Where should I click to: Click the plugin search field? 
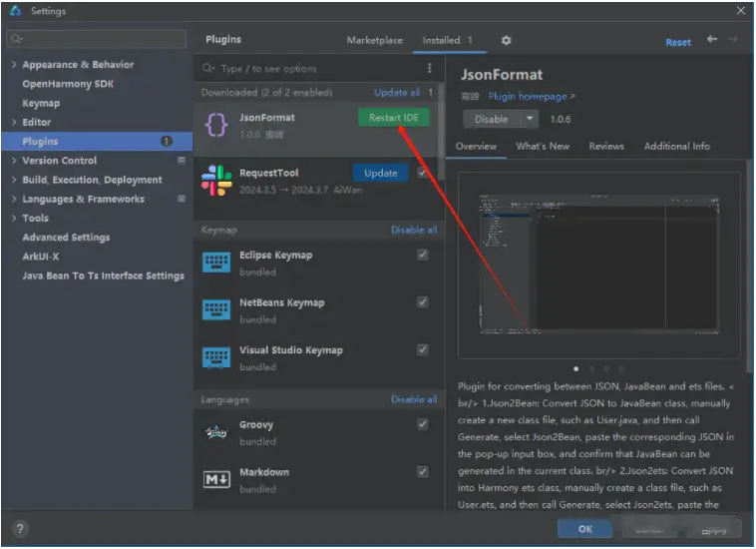coord(311,69)
